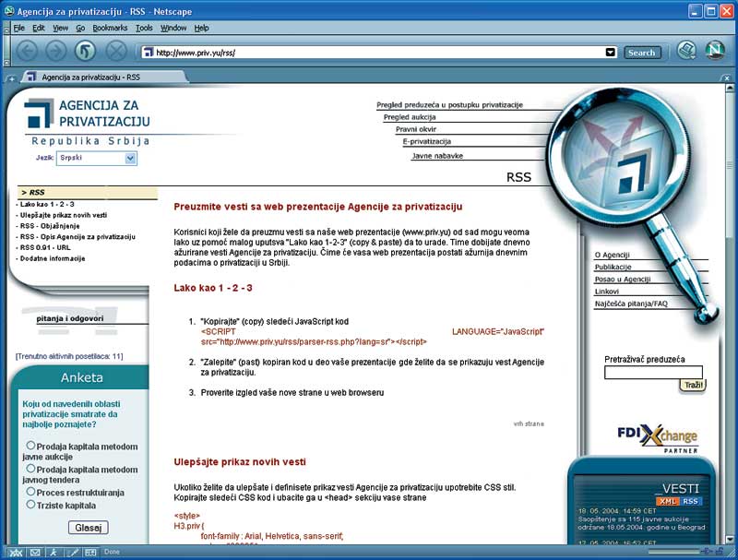Screen dimensions: 738x560
Task: Select 'Prodaja kapitala metodom javne aukcije' option
Action: (x=30, y=446)
